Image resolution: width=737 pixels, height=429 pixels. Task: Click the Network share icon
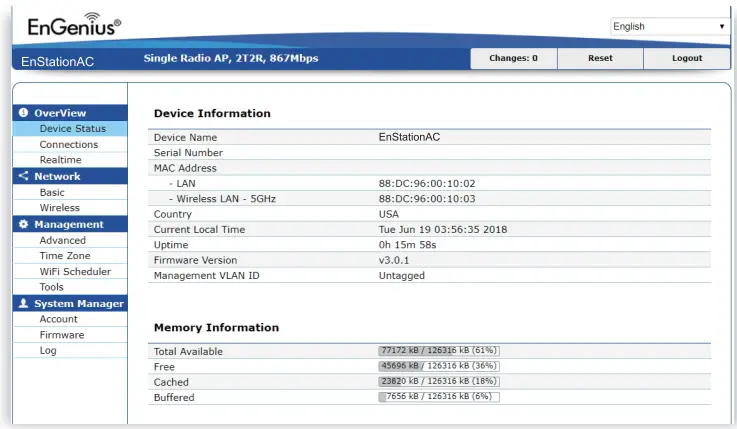coord(23,176)
